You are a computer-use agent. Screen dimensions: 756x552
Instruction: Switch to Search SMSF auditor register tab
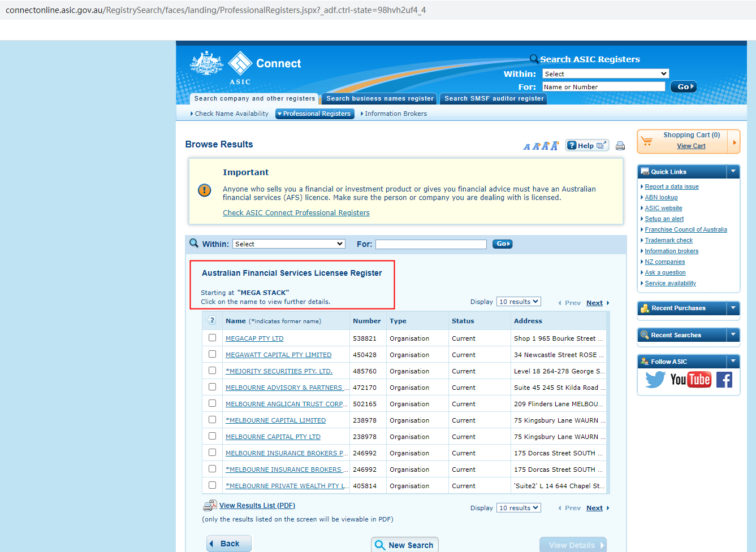tap(494, 98)
